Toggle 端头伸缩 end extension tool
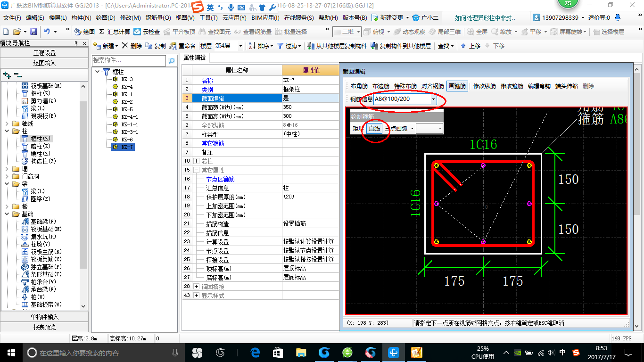 click(x=567, y=86)
